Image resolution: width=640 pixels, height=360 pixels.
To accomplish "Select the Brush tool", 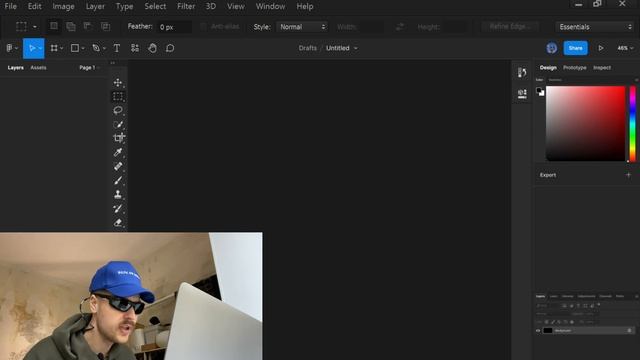I will pos(118,180).
